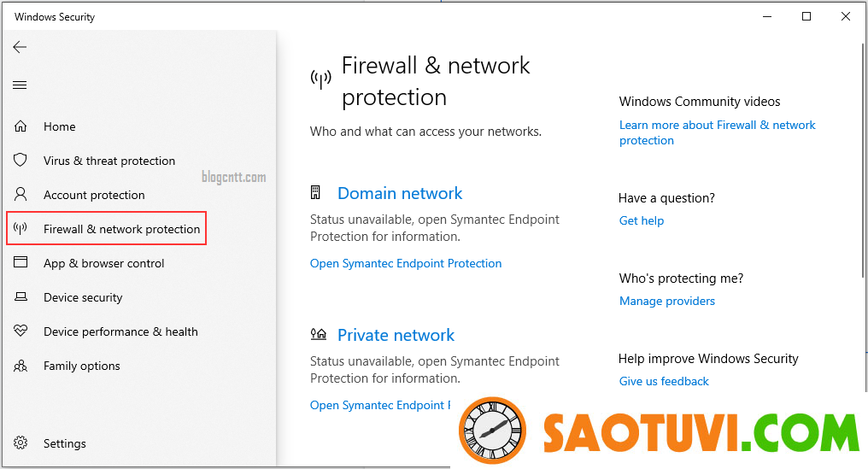Select Firewall & network protection menu item
This screenshot has height=469, width=868.
point(121,229)
